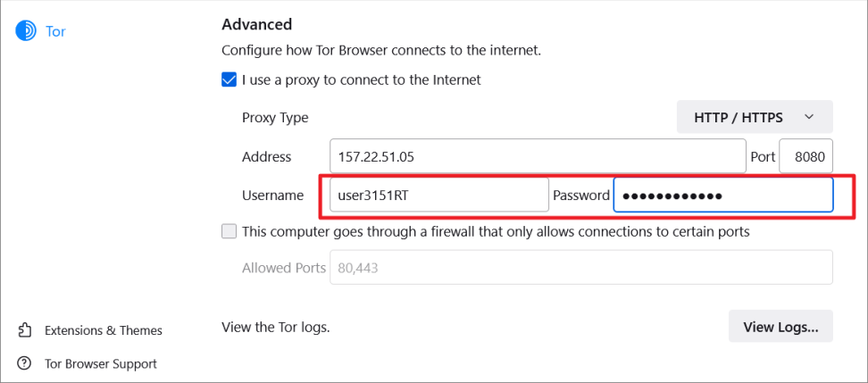This screenshot has width=868, height=383.
Task: Uncheck the proxy connection checkbox
Action: click(x=230, y=79)
